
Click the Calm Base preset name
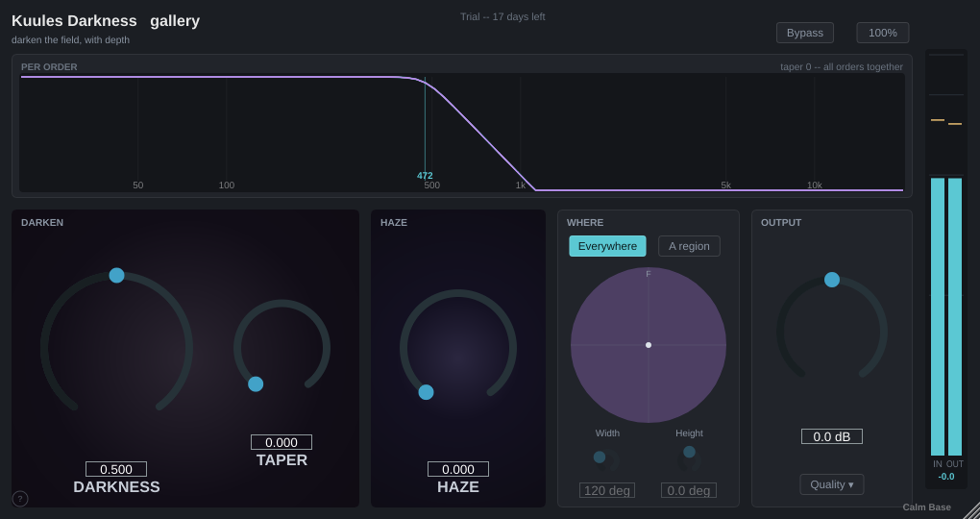[x=927, y=507]
